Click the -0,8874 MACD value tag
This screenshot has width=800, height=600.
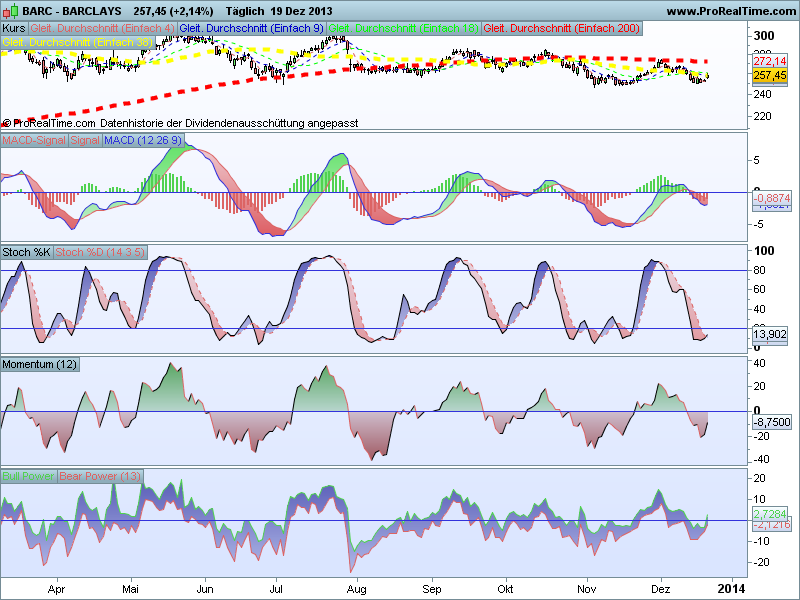click(772, 198)
